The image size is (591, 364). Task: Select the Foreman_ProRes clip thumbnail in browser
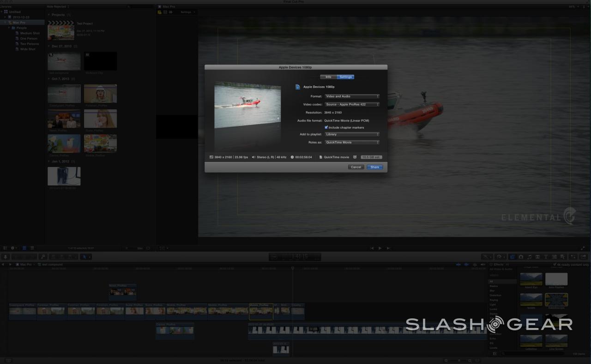[x=101, y=94]
